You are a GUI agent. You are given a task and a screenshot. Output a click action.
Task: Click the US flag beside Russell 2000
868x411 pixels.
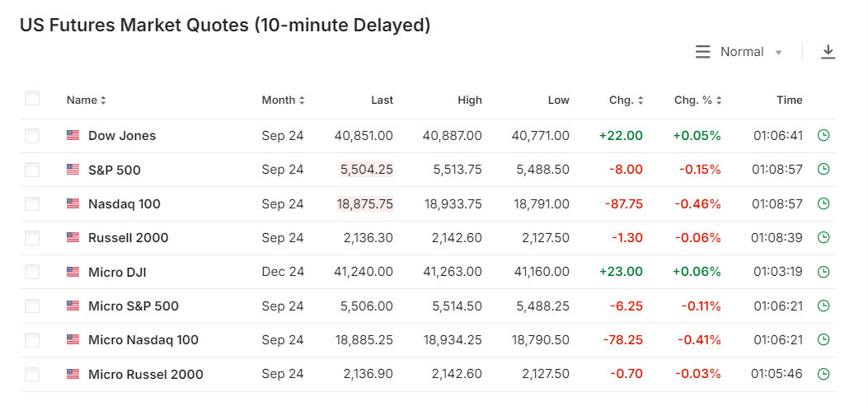73,238
